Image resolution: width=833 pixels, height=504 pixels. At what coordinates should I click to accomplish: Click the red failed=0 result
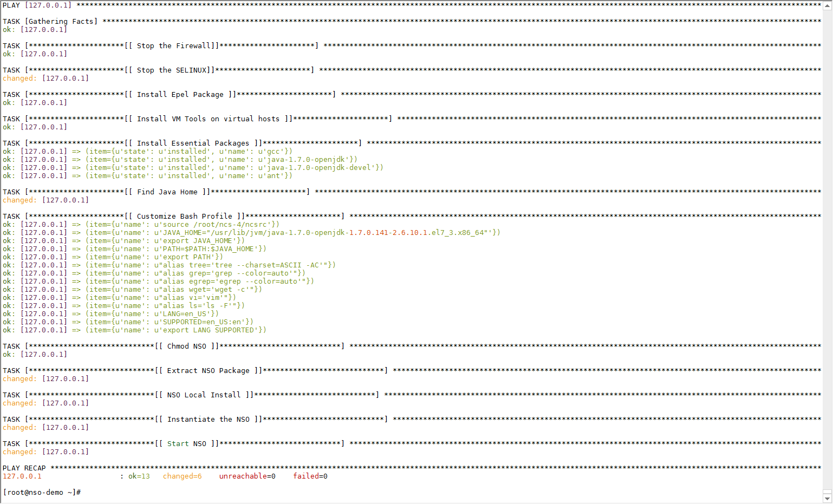click(310, 476)
